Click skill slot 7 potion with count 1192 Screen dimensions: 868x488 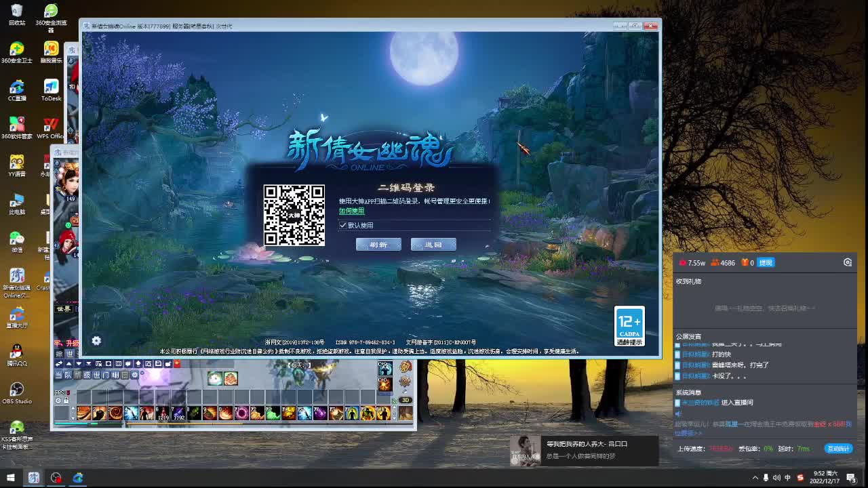point(178,413)
